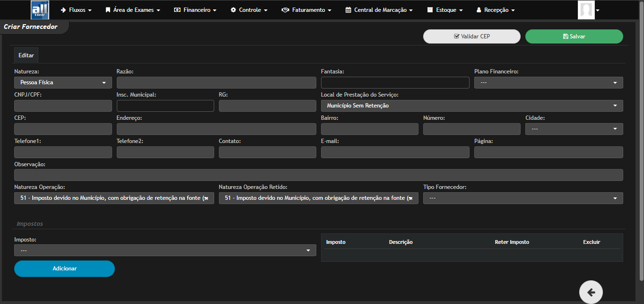This screenshot has width=644, height=304.
Task: Expand the Natureza dropdown
Action: [x=63, y=82]
